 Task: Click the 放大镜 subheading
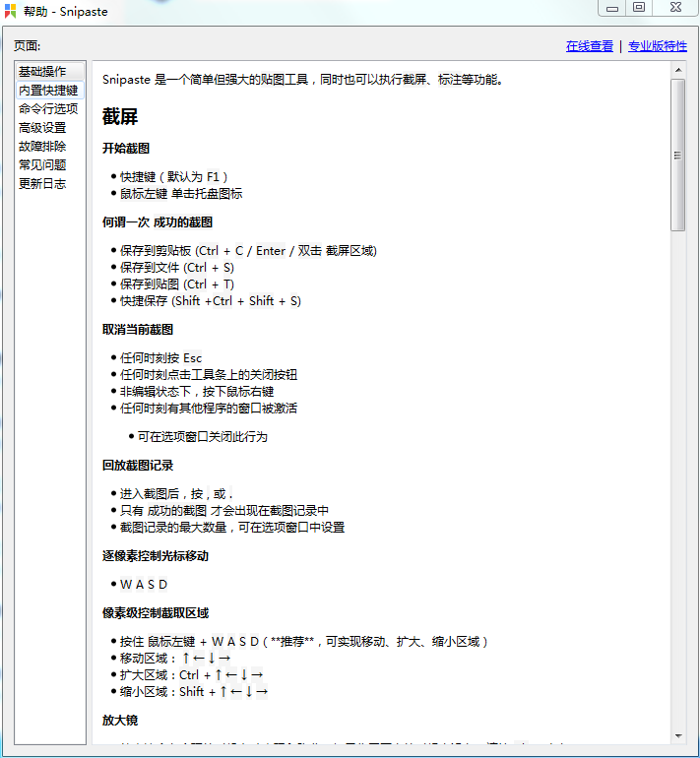[x=120, y=721]
